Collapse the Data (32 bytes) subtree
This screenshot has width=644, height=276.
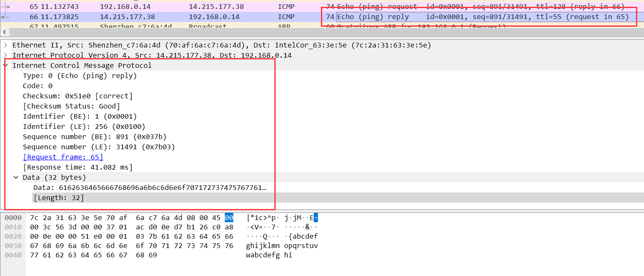[x=16, y=177]
